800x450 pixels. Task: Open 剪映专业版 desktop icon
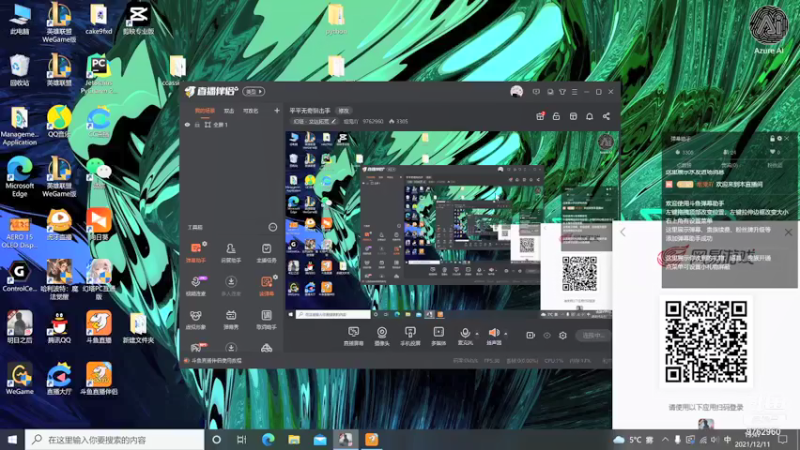[x=138, y=19]
